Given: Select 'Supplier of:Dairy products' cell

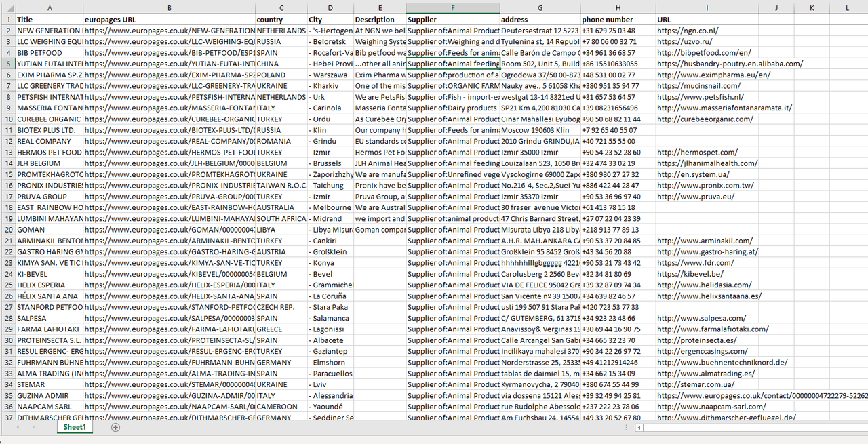Looking at the screenshot, I should pyautogui.click(x=453, y=108).
